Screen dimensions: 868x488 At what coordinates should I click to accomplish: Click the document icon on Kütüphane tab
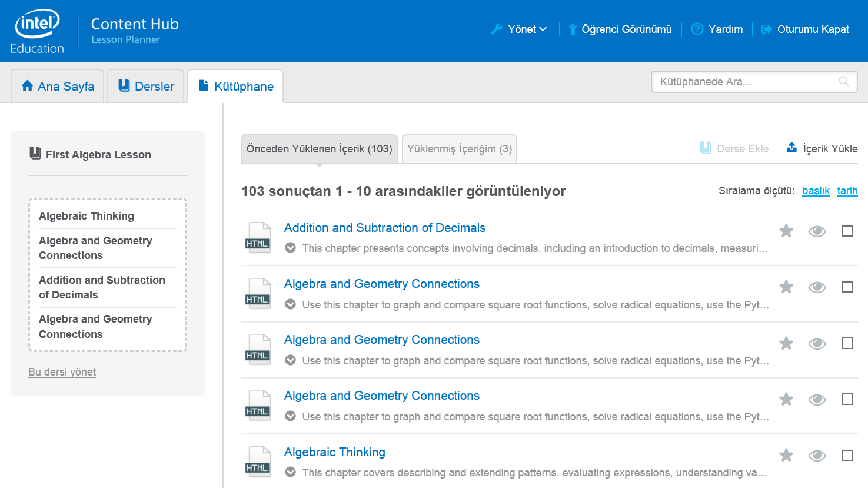(204, 85)
